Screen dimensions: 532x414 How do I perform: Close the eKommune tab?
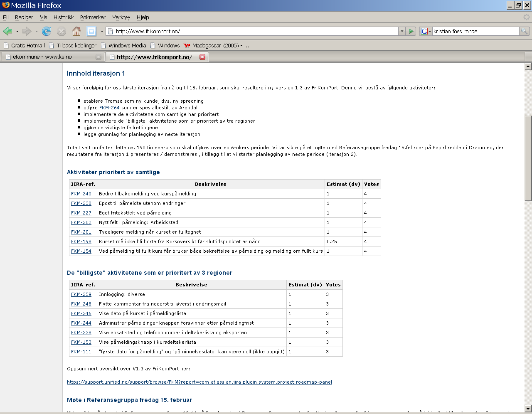coord(99,57)
